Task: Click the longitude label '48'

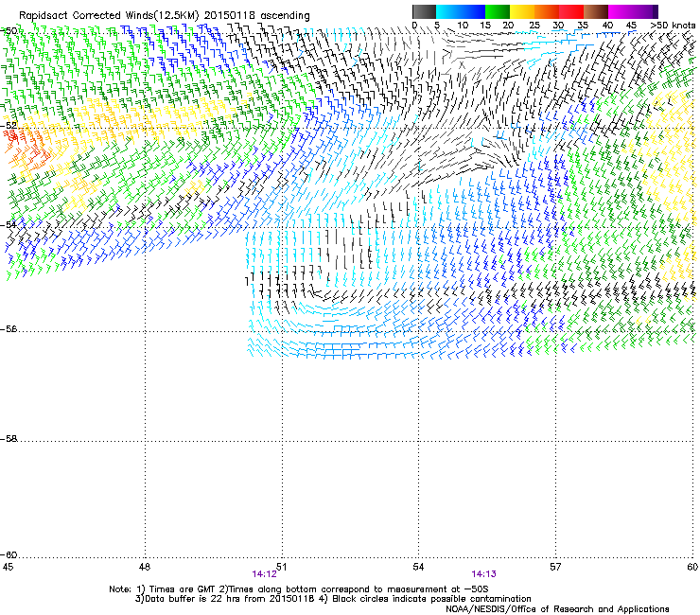Action: click(x=144, y=567)
